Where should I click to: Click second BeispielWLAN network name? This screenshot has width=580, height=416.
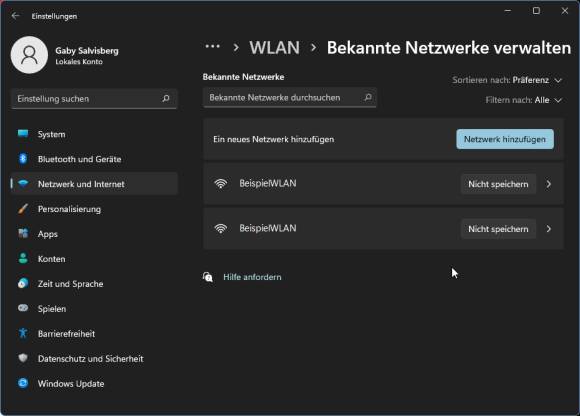coord(268,228)
